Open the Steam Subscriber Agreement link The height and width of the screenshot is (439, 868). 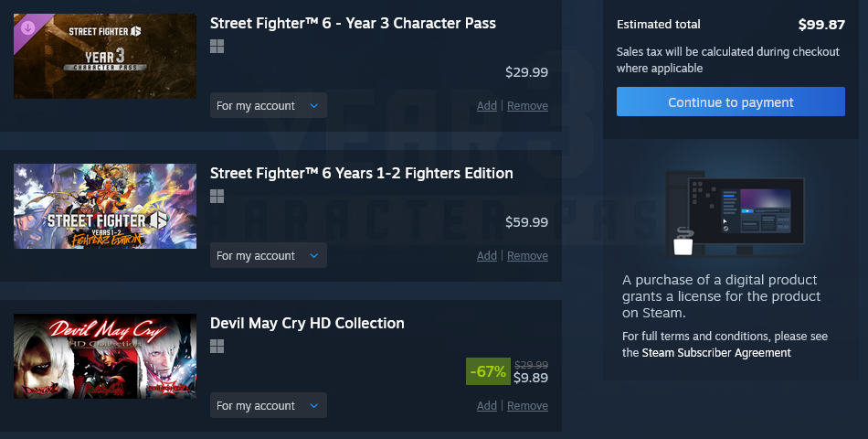(x=716, y=353)
